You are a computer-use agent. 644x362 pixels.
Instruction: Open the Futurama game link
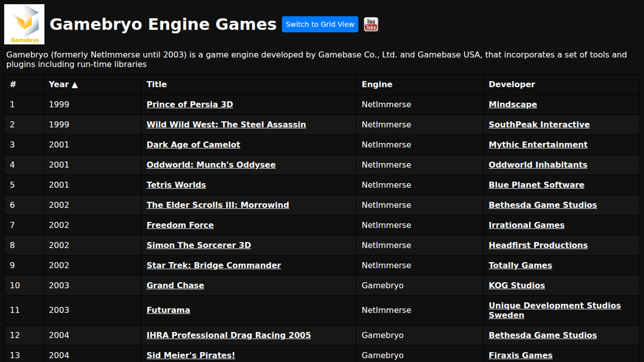coord(168,310)
